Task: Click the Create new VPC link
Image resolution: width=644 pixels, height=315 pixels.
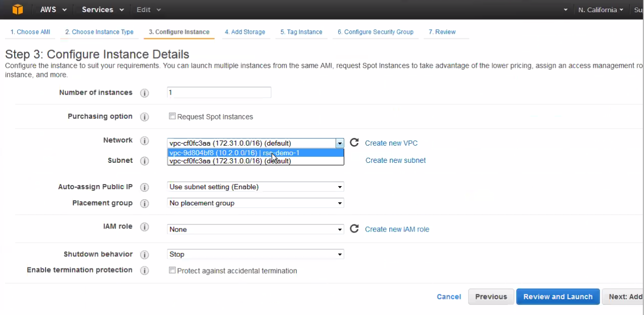Action: (391, 143)
